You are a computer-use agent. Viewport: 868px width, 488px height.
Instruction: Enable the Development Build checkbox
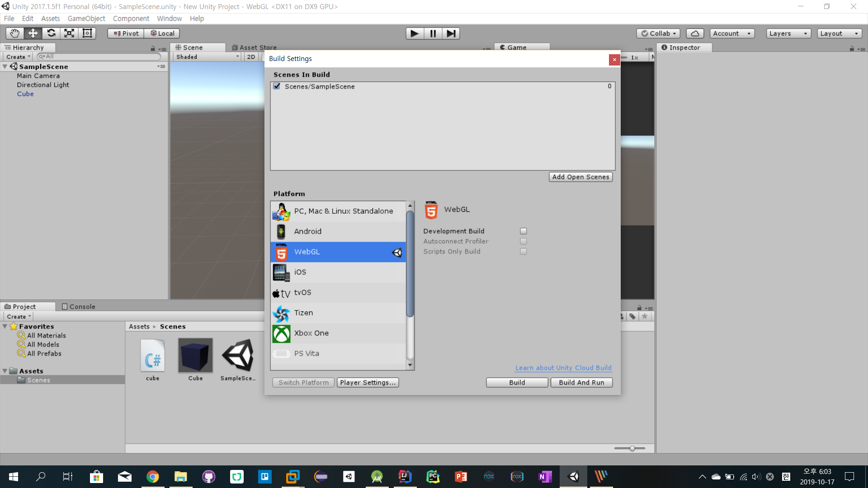[524, 231]
